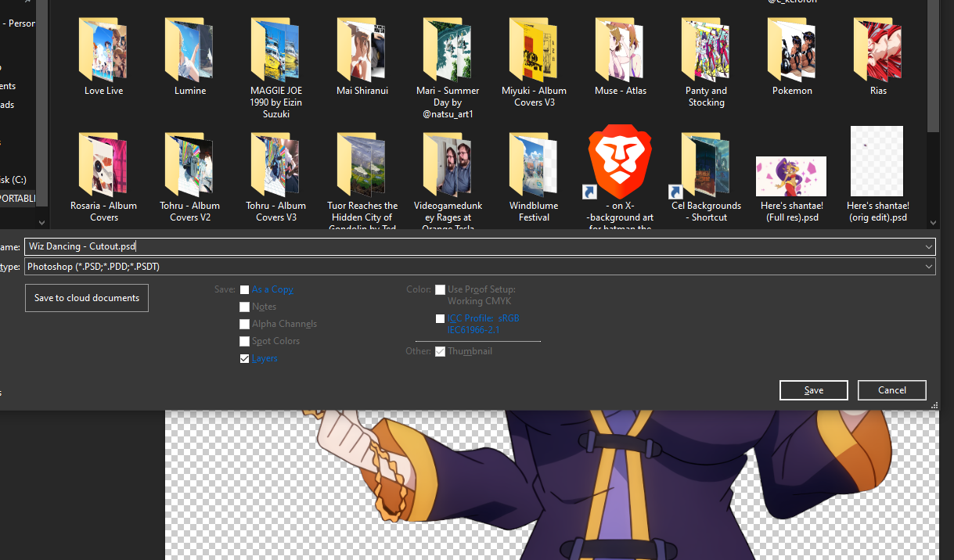Click the Save button
The height and width of the screenshot is (560, 954).
(x=814, y=390)
